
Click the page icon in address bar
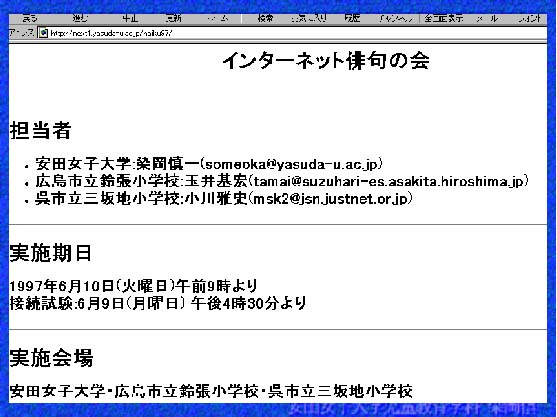point(43,33)
